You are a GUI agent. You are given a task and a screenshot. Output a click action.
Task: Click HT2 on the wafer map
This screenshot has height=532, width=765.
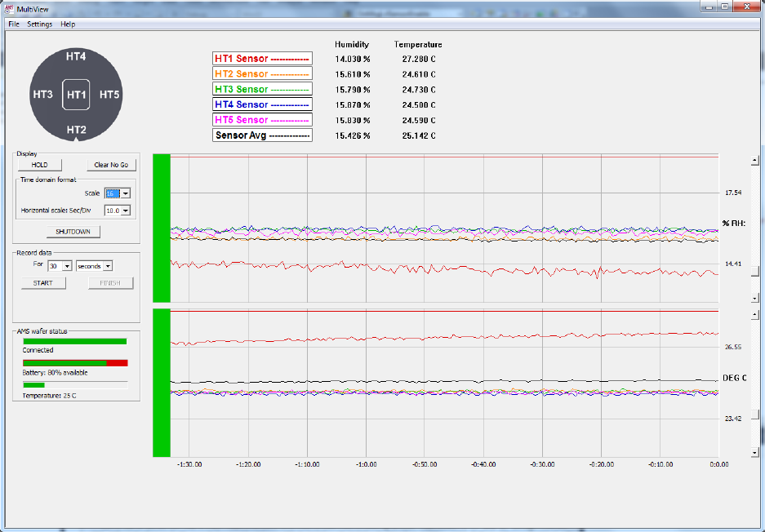tap(76, 130)
